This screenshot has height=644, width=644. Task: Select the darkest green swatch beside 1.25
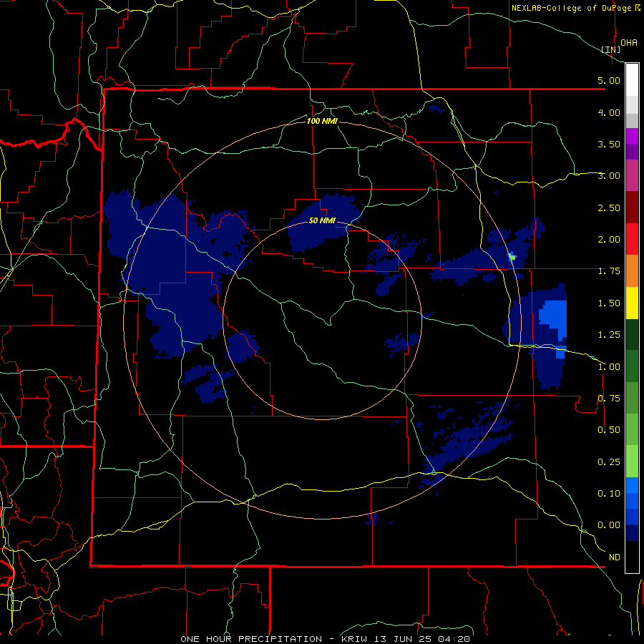point(632,334)
